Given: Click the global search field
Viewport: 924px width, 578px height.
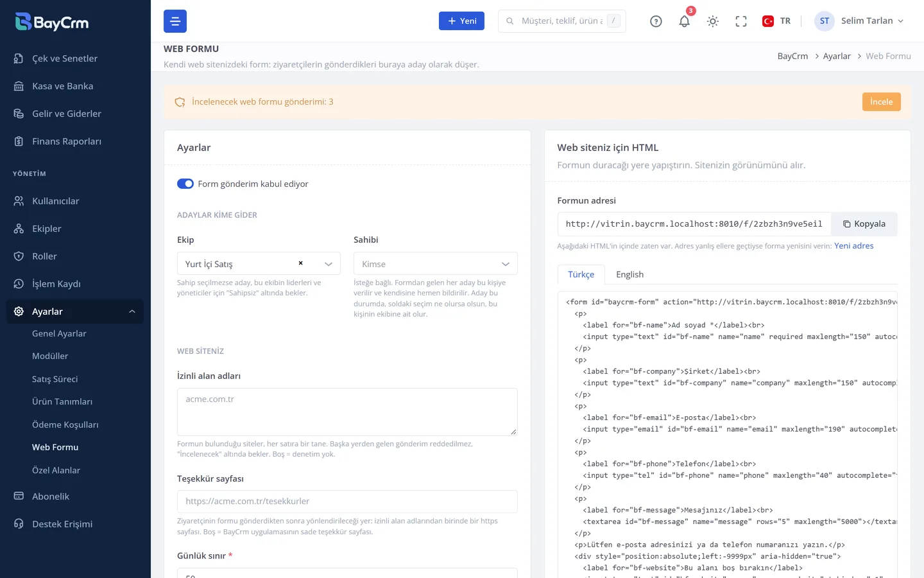Looking at the screenshot, I should [x=562, y=21].
